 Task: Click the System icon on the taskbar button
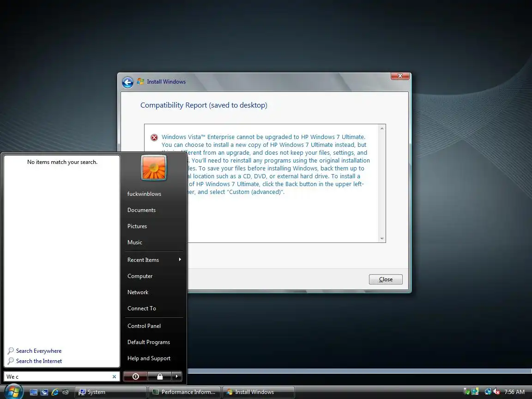[x=82, y=392]
